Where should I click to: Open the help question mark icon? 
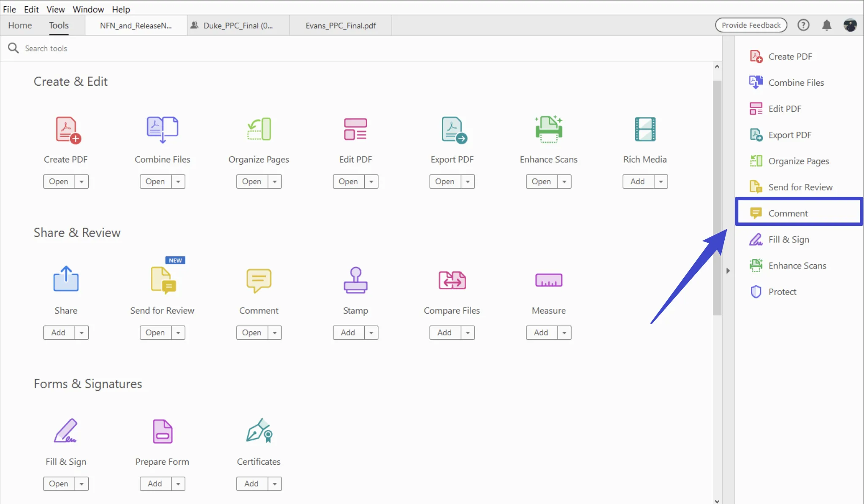coord(803,25)
